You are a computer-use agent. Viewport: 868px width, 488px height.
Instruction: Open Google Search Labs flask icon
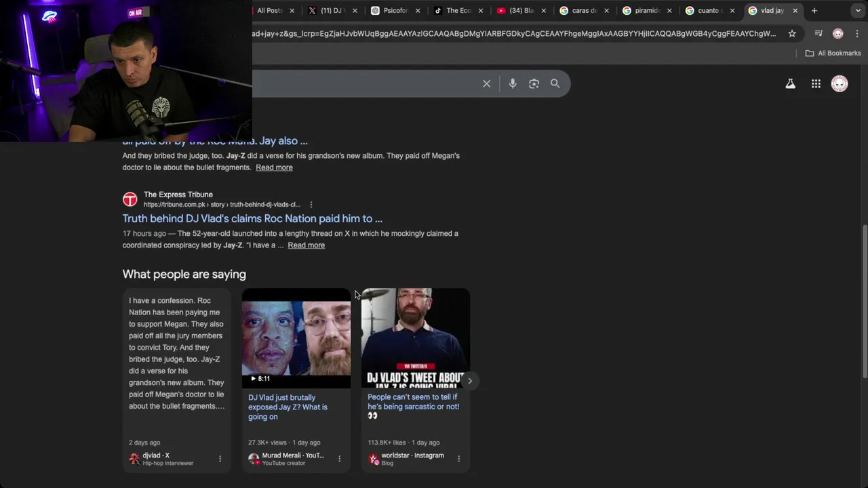click(790, 83)
